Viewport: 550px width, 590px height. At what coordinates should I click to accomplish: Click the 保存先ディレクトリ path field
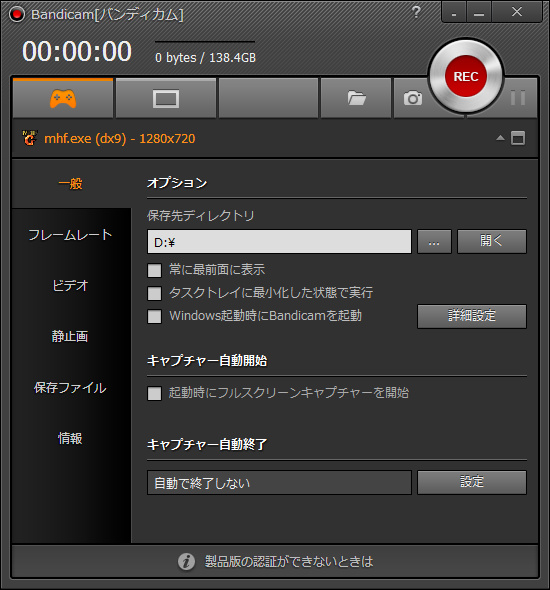point(279,242)
